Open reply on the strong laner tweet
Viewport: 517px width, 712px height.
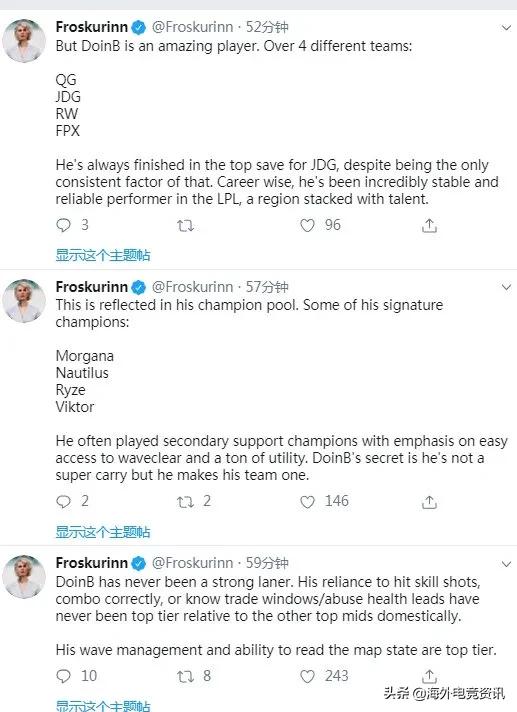coord(64,676)
